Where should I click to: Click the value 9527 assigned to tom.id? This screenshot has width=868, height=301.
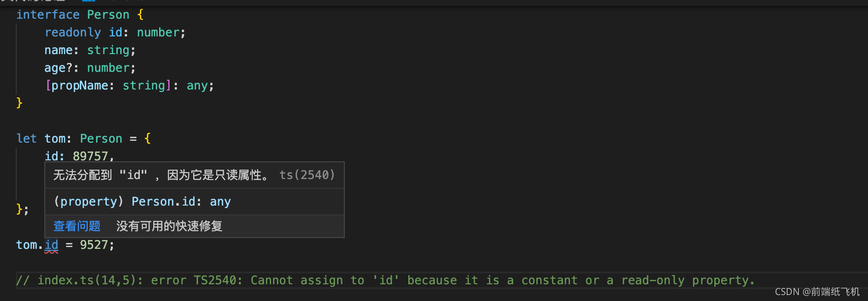pos(94,244)
